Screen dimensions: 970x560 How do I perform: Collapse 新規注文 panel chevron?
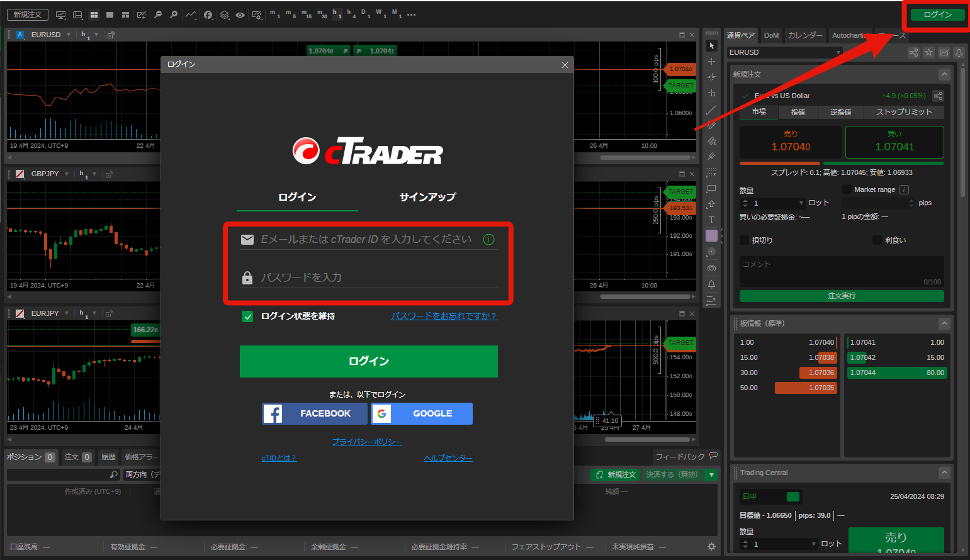click(x=944, y=74)
